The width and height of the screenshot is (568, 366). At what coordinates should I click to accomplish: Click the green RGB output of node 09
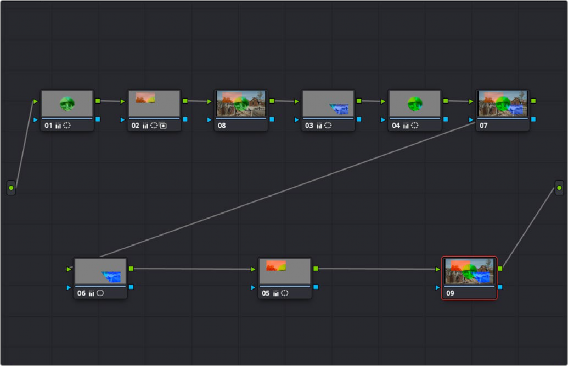coord(500,269)
